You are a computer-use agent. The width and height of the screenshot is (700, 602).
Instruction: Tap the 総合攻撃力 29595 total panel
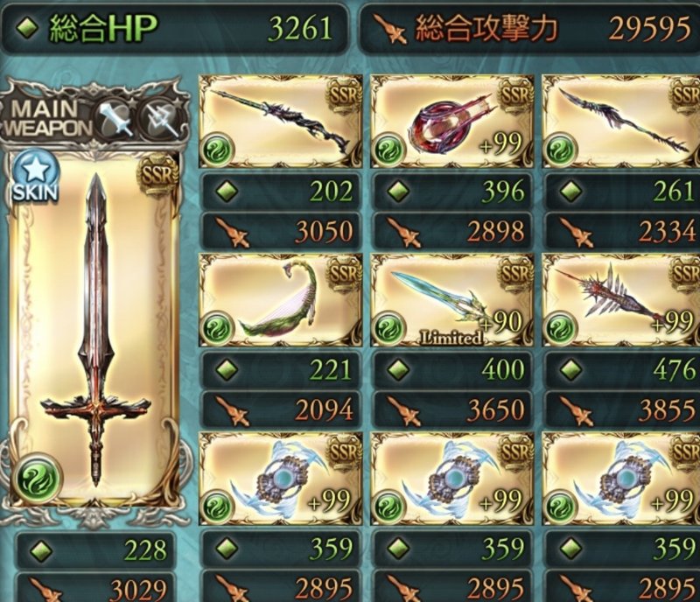tap(529, 29)
